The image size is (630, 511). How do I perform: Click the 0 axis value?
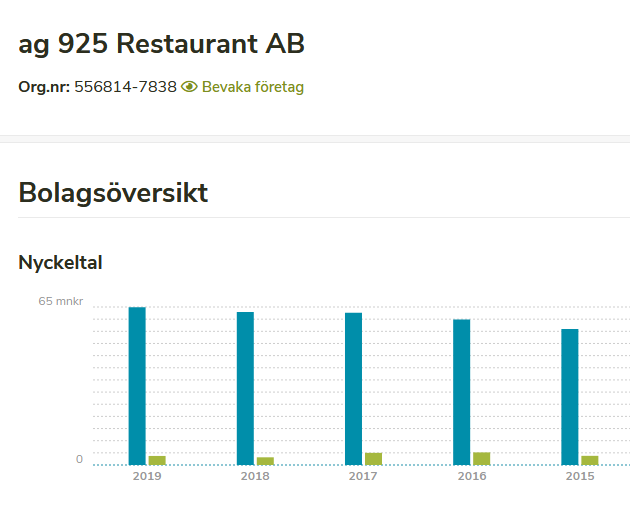point(79,459)
